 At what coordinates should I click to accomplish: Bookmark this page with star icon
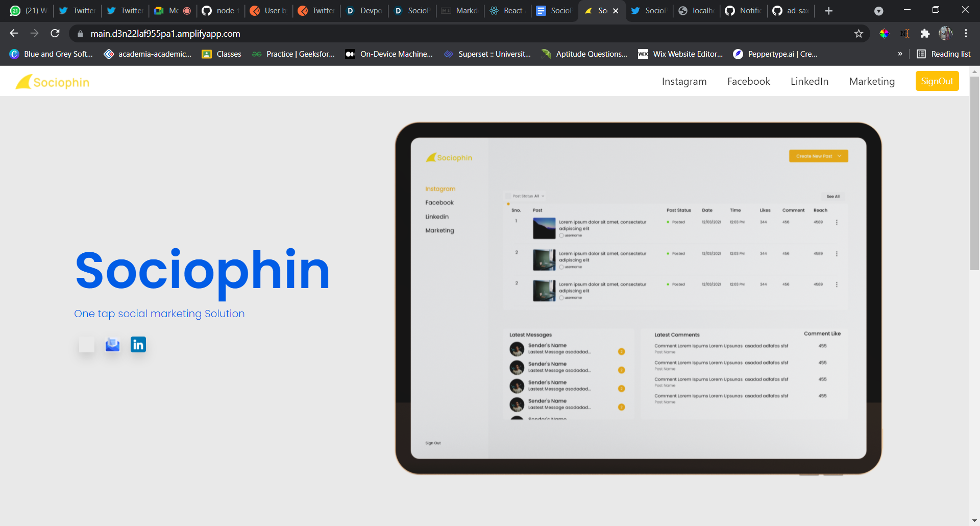859,33
